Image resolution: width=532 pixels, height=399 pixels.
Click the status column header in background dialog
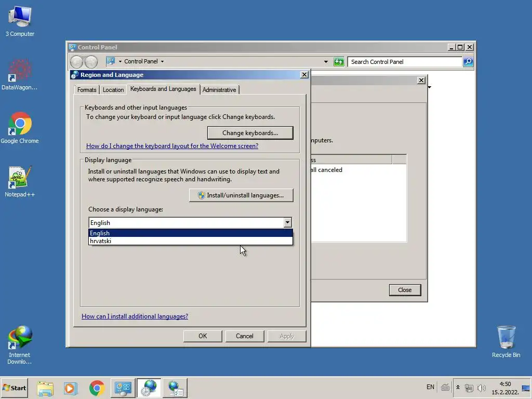click(351, 159)
